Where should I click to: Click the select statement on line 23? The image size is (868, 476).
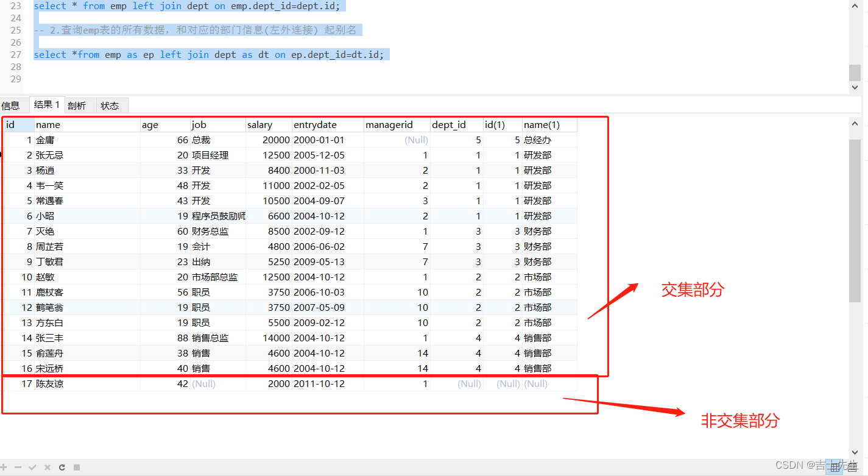pyautogui.click(x=187, y=6)
